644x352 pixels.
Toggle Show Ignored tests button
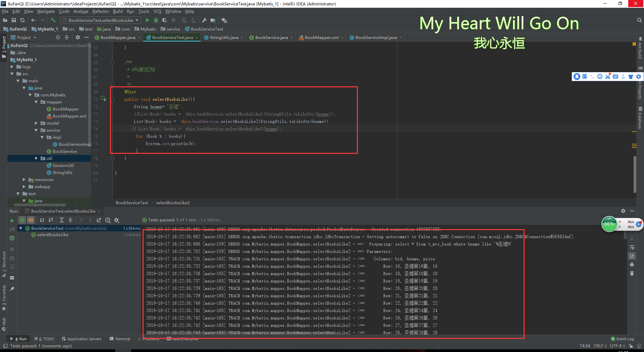click(x=31, y=220)
